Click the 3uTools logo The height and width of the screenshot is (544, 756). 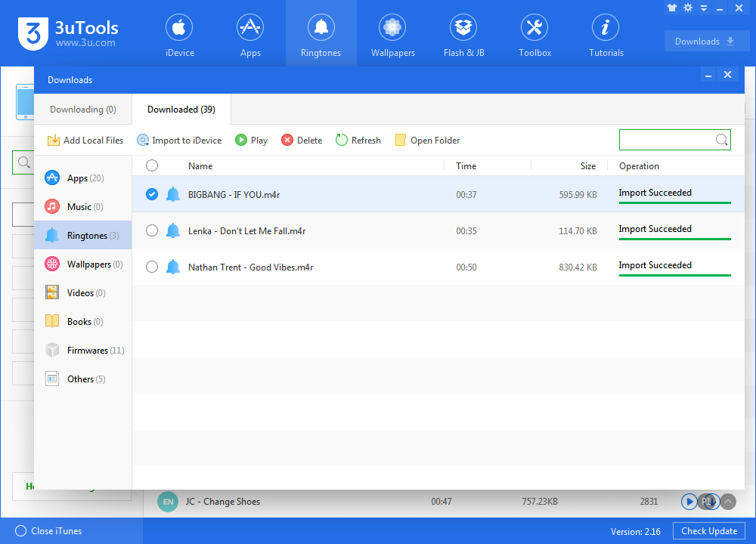point(68,33)
